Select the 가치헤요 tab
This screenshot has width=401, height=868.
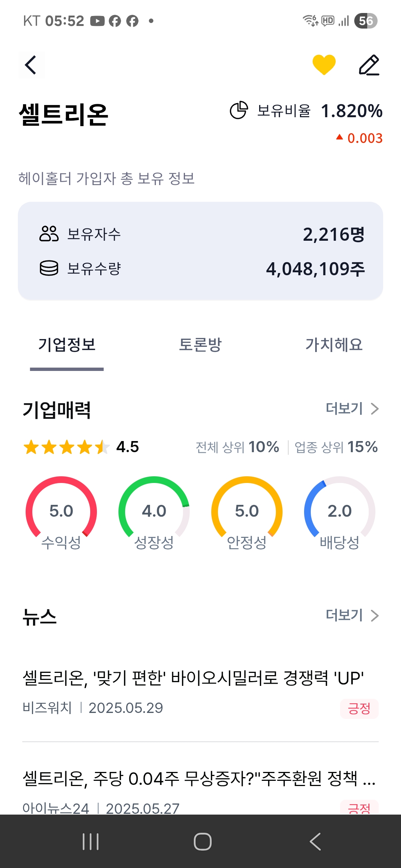tap(333, 345)
